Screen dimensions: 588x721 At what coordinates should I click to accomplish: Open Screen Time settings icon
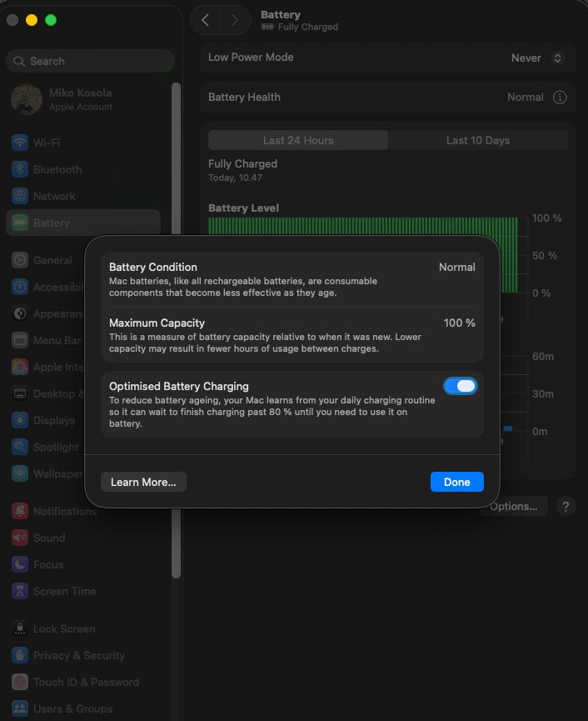pyautogui.click(x=20, y=591)
